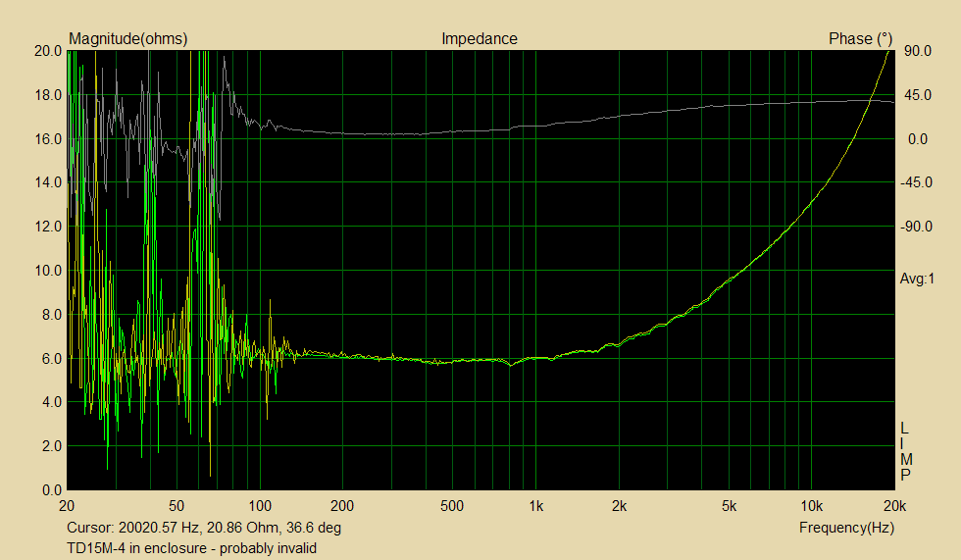
Task: Click the '12.0' magnitude axis value
Action: (x=48, y=227)
